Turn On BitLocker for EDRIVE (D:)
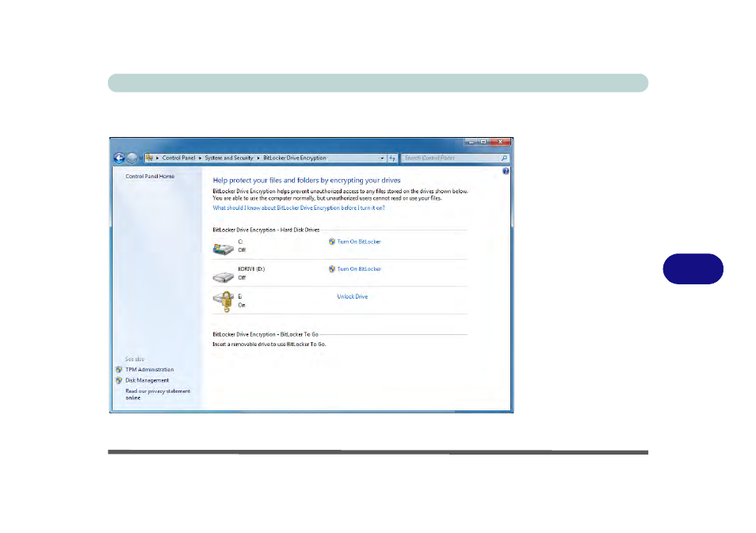 coord(359,269)
